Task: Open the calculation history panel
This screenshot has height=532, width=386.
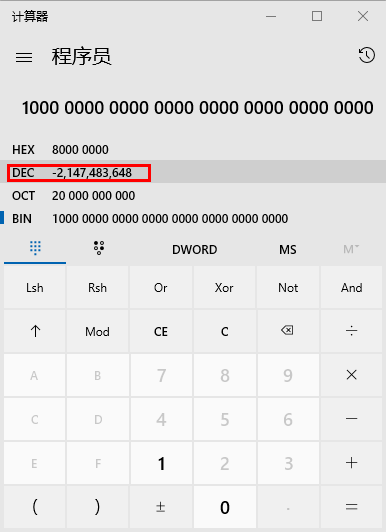Action: pos(367,55)
